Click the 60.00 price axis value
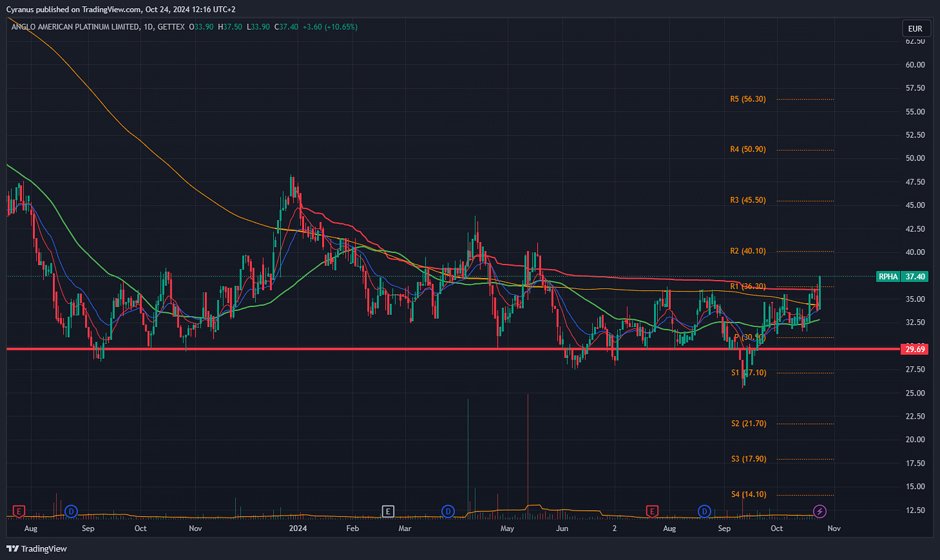 click(915, 65)
